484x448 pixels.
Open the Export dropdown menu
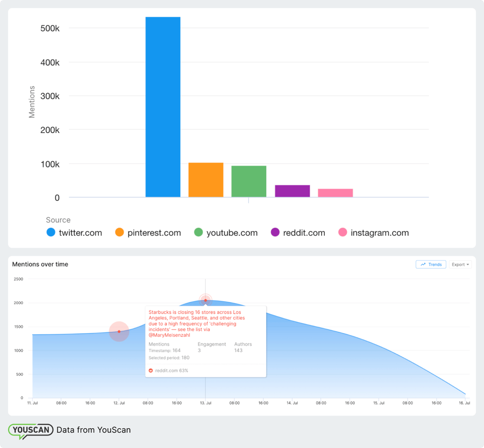pos(460,265)
